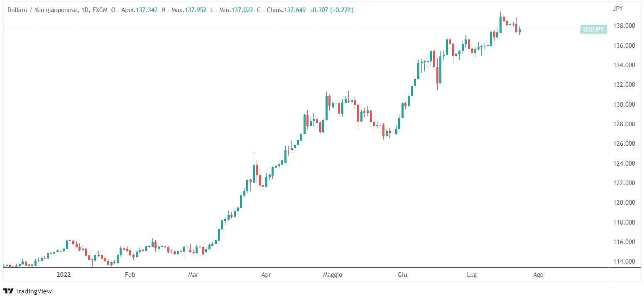The height and width of the screenshot is (298, 644).
Task: Select the 1D interval label in legend
Action: (x=86, y=10)
